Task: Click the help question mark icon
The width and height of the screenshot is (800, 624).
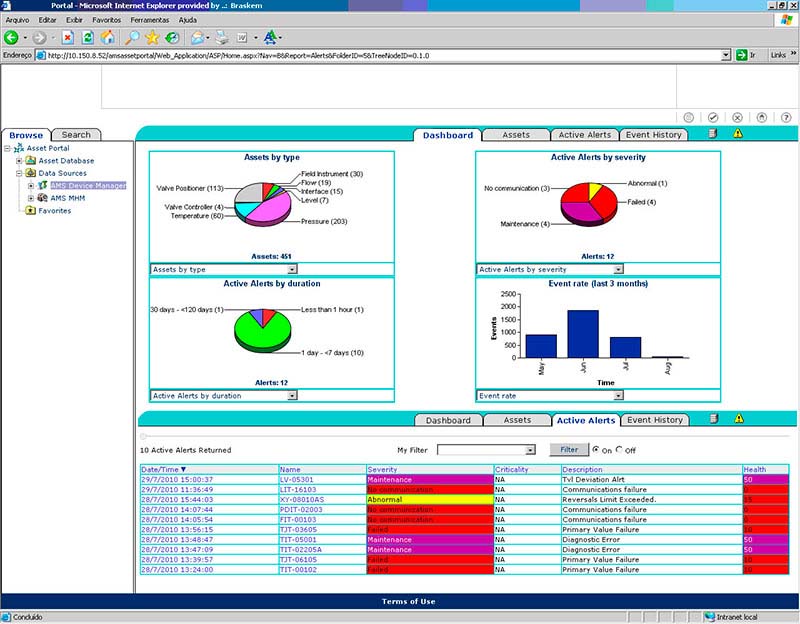Action: pos(787,117)
